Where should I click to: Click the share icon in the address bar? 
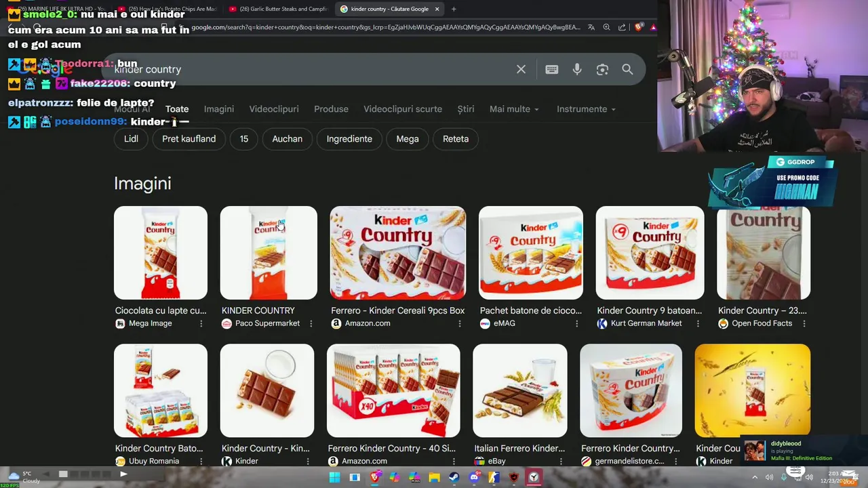(x=622, y=27)
